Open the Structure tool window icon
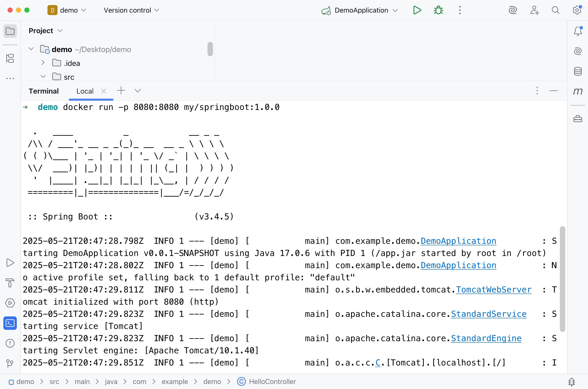 (10, 58)
